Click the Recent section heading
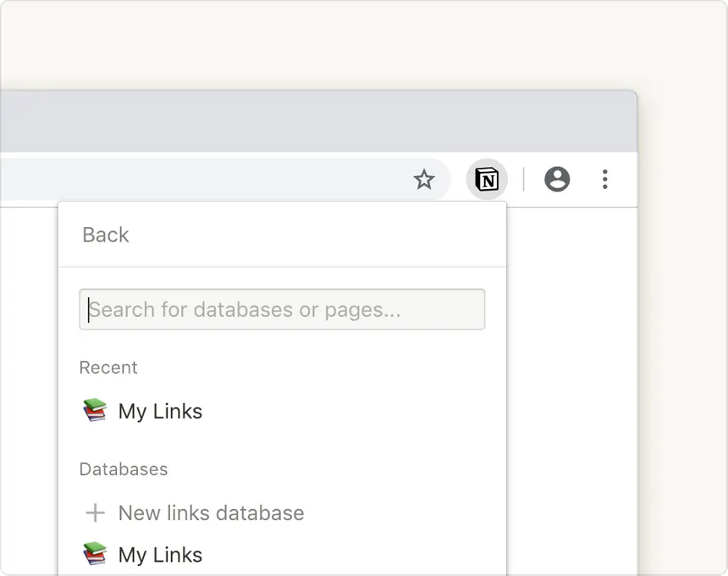The height and width of the screenshot is (576, 728). [x=108, y=368]
